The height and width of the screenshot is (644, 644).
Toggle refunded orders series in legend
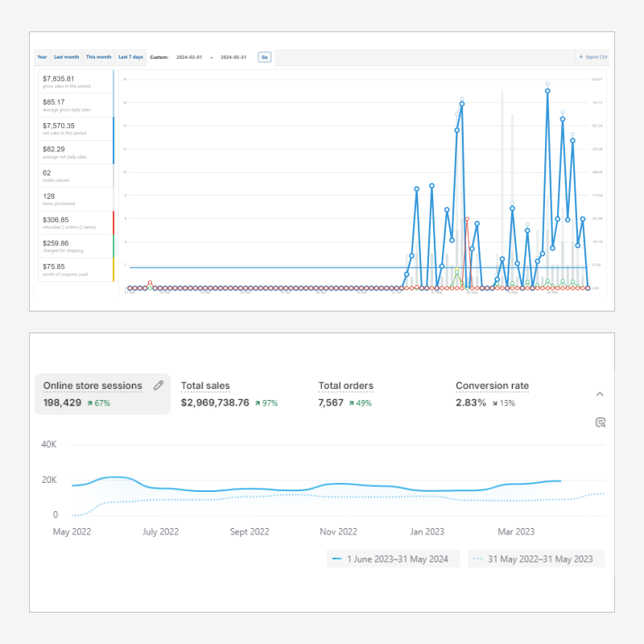coord(75,222)
